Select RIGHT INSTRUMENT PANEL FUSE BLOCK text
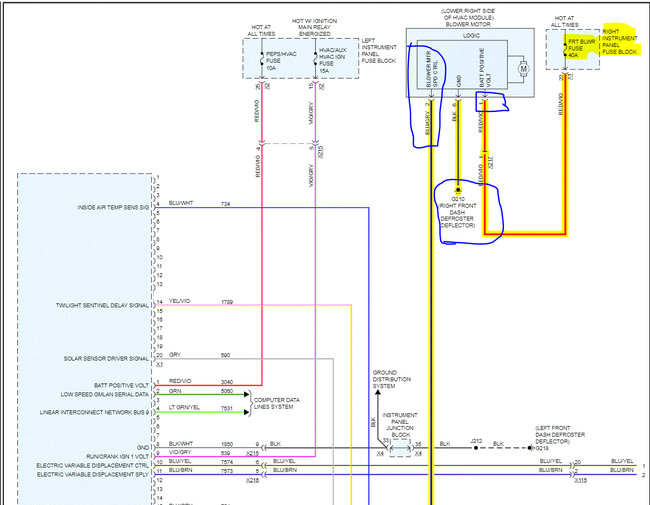Image resolution: width=650 pixels, height=505 pixels. pos(619,41)
